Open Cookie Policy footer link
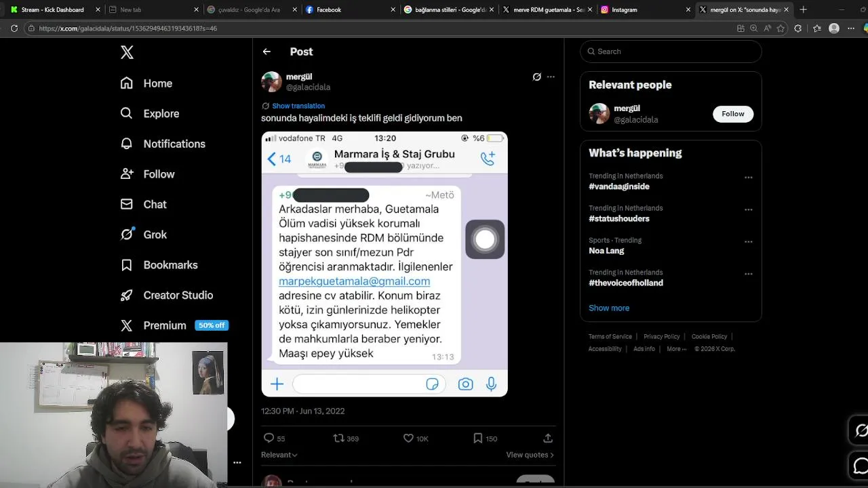The width and height of the screenshot is (868, 488). (x=709, y=337)
